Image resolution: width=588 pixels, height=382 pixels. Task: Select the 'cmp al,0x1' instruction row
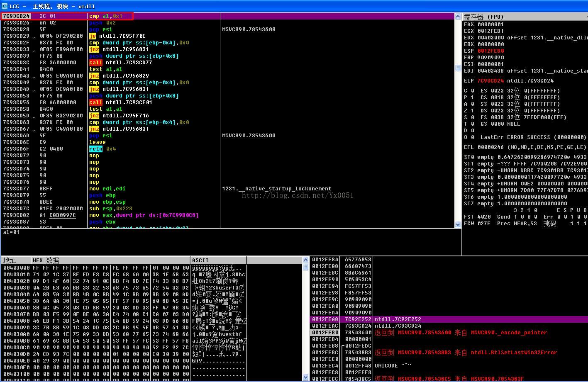tap(228, 16)
